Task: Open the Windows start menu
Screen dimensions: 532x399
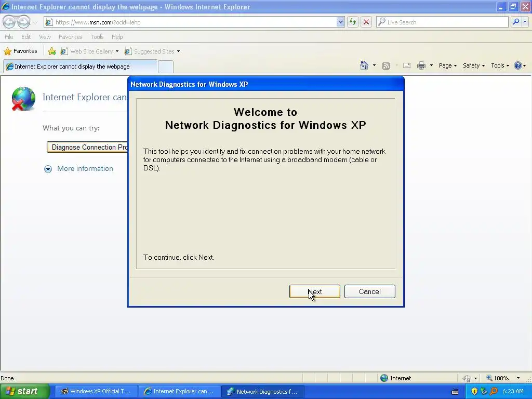Action: click(x=25, y=391)
